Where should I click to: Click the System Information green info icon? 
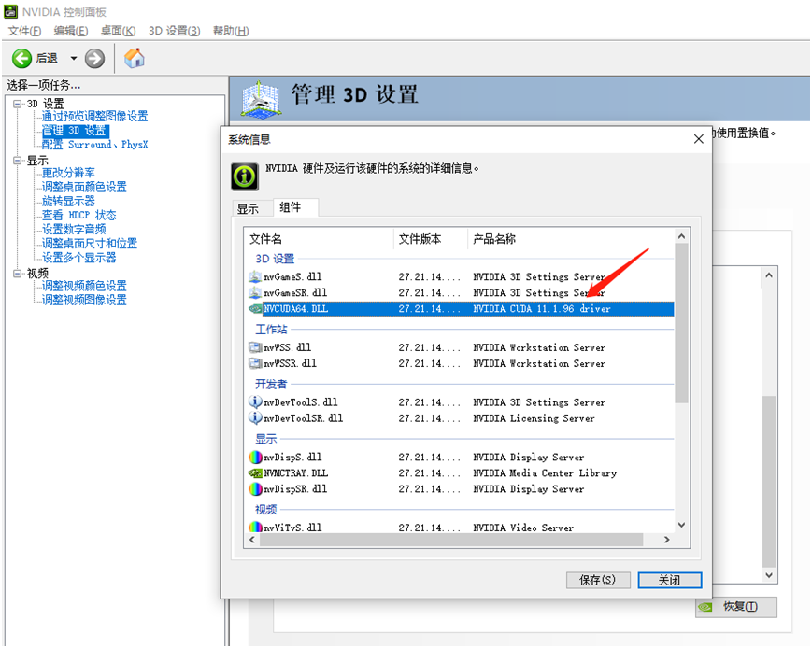245,176
